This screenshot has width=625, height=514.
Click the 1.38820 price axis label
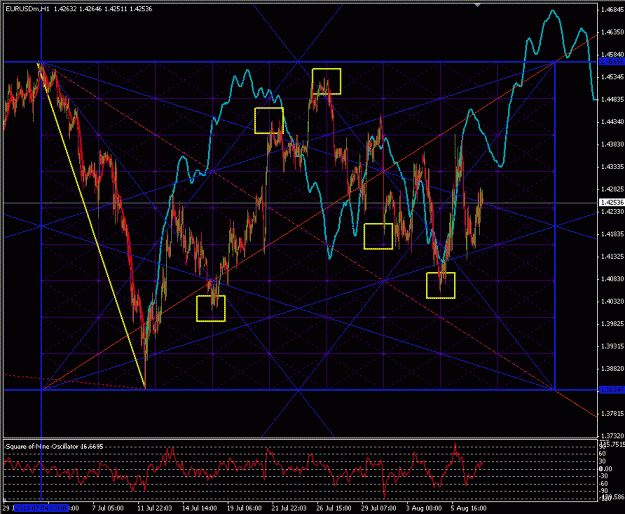coord(613,369)
